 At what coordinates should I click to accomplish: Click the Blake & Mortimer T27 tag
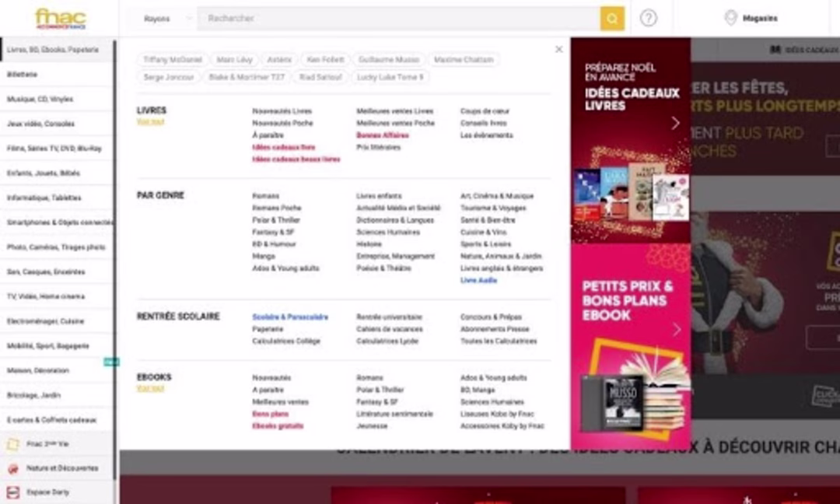click(247, 77)
